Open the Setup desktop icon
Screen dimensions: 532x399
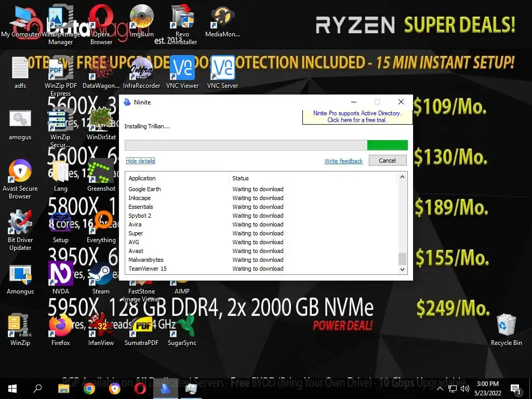[60, 228]
